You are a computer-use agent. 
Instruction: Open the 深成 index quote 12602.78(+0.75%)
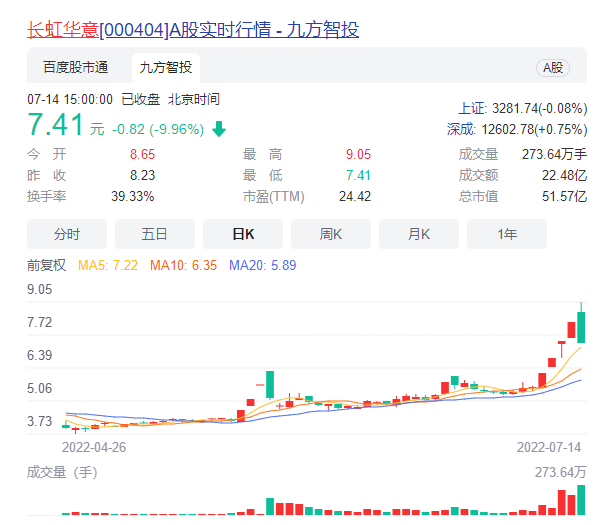[517, 129]
